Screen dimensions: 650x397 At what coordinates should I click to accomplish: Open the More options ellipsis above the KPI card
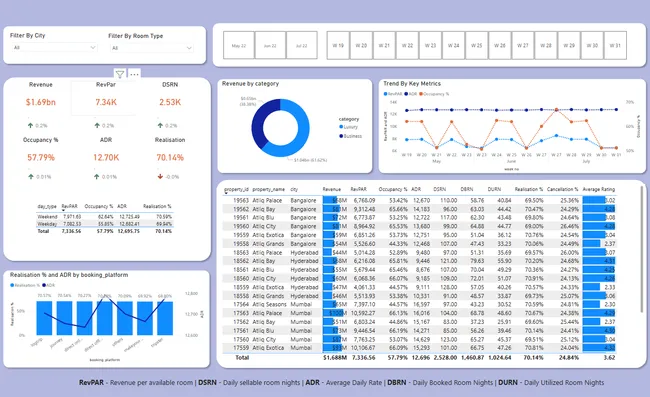(x=134, y=75)
